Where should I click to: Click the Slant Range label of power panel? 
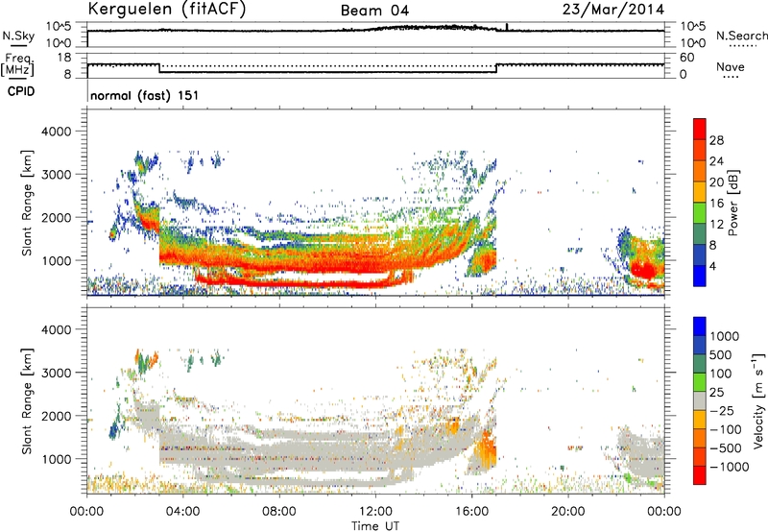point(27,203)
